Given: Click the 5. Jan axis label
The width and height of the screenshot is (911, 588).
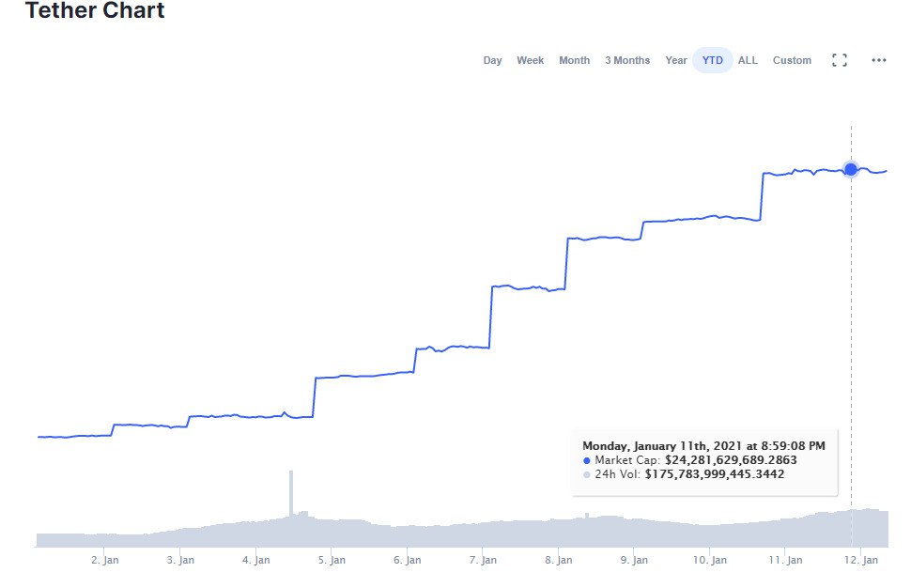Looking at the screenshot, I should tap(332, 560).
